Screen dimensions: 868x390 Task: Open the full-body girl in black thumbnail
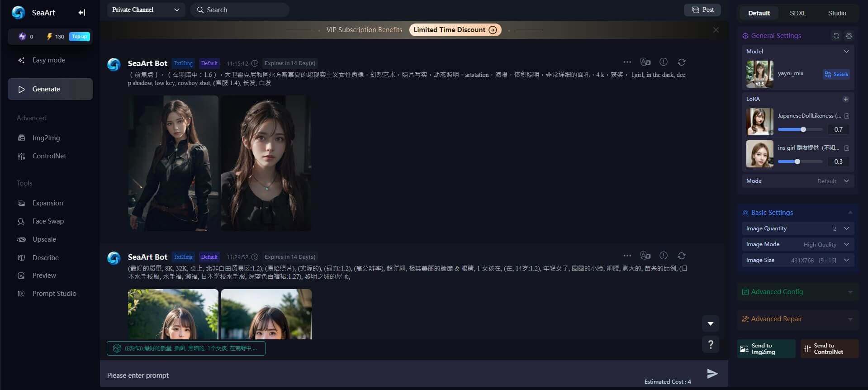173,163
